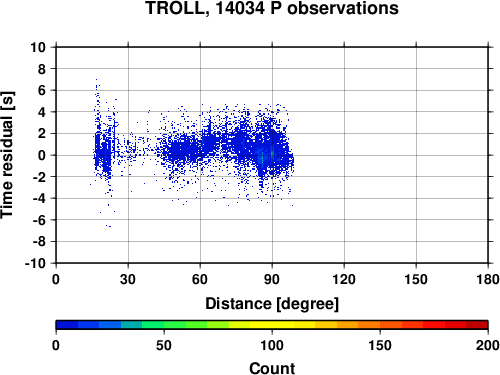Click the y-axis tick label 0
The image size is (500, 375).
42,155
